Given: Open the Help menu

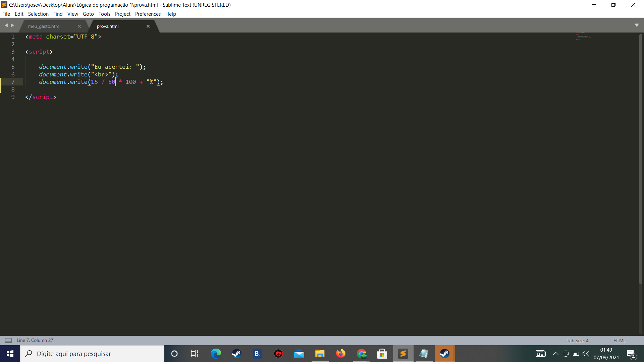Looking at the screenshot, I should click(x=171, y=14).
